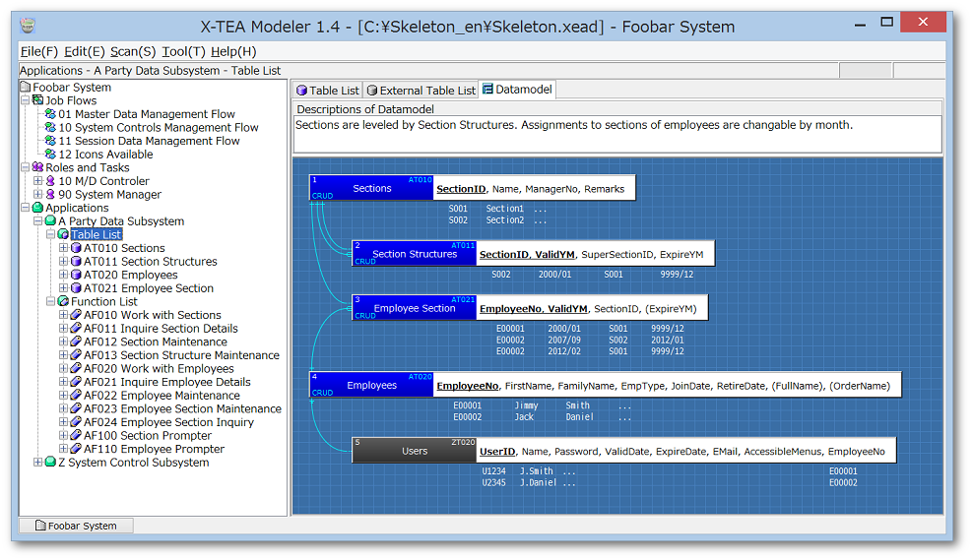Expand the AT011 Section Structures node
Screen dimensions: 972x560
point(63,262)
